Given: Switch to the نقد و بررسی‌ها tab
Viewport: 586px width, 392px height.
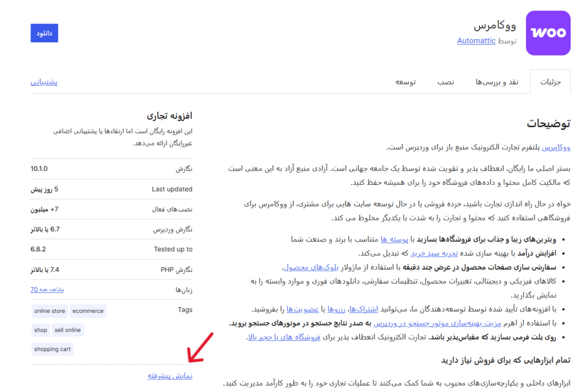Looking at the screenshot, I should 497,82.
